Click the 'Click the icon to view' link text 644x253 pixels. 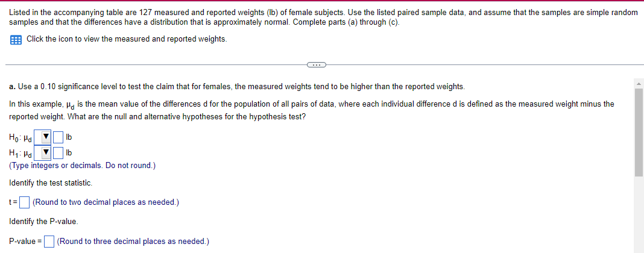click(127, 39)
